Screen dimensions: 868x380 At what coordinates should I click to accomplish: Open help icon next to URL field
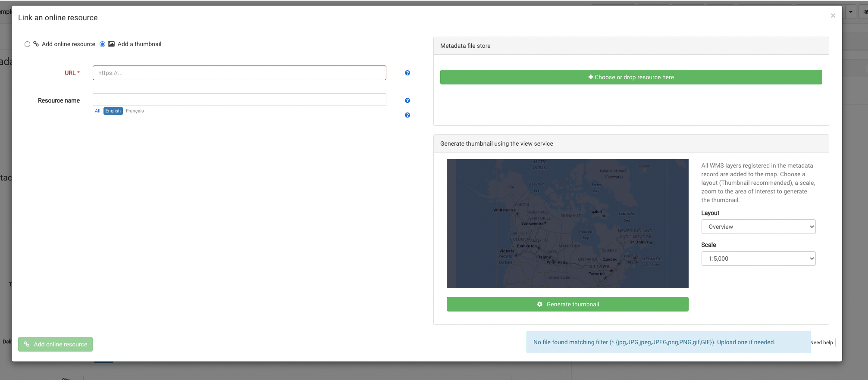407,73
